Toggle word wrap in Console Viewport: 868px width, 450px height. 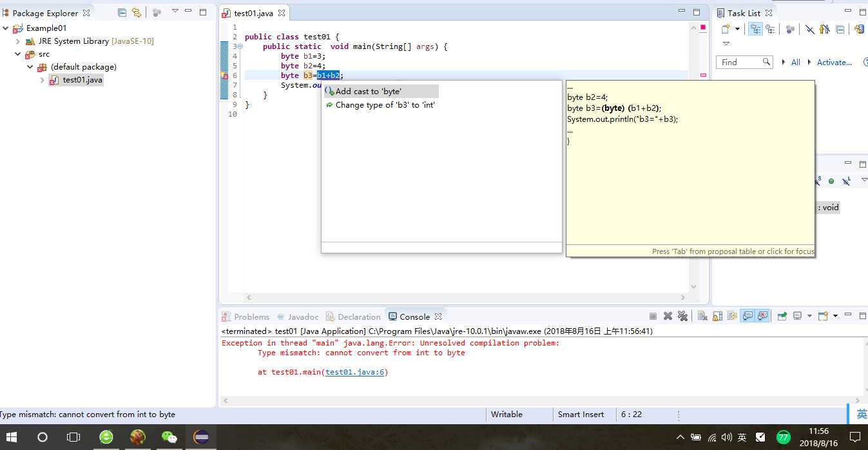[x=732, y=316]
